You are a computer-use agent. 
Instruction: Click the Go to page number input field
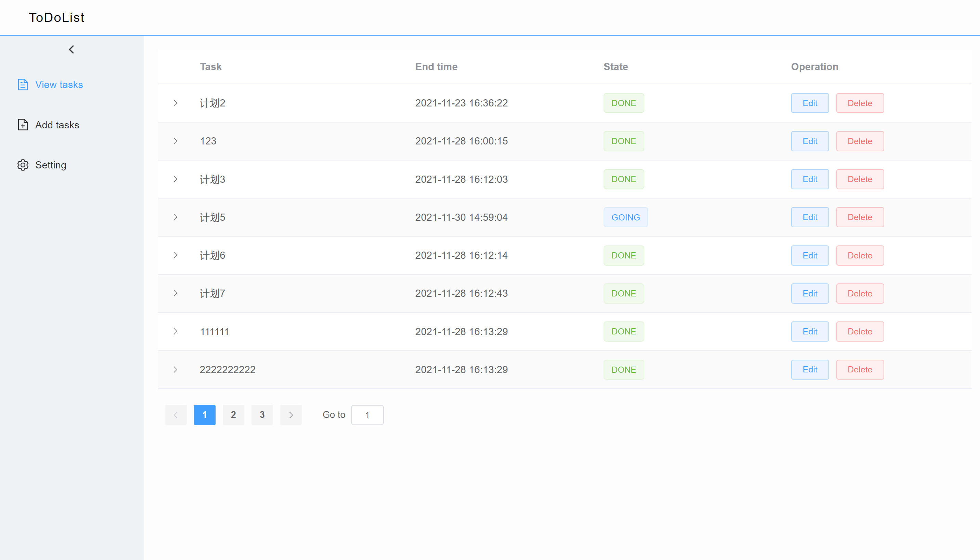point(367,415)
